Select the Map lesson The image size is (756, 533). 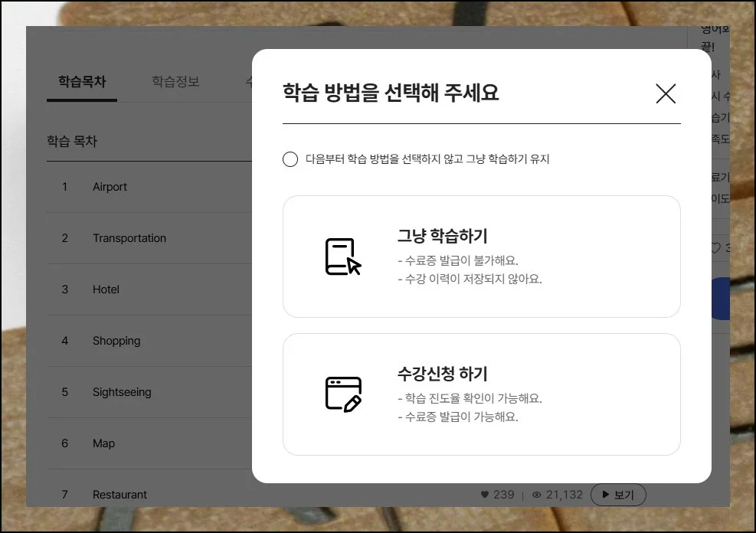(103, 443)
